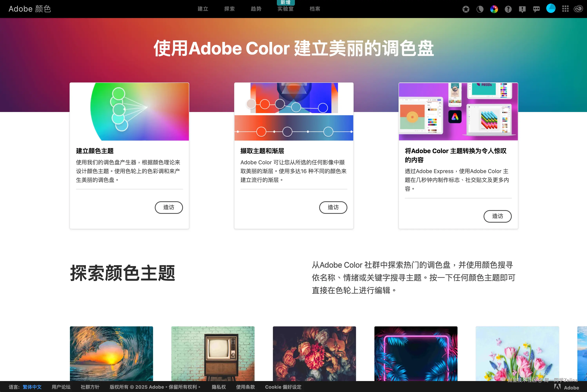Viewport: 587px width, 392px height.
Task: Open the 建立 tab
Action: pyautogui.click(x=203, y=9)
